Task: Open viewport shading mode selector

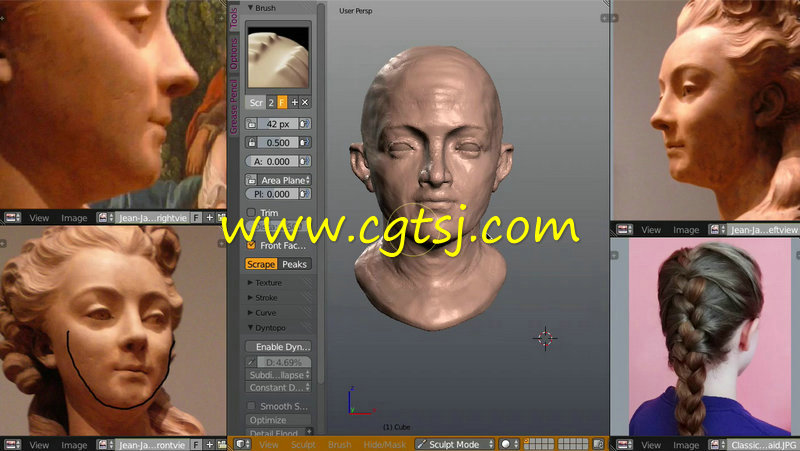Action: coord(509,444)
